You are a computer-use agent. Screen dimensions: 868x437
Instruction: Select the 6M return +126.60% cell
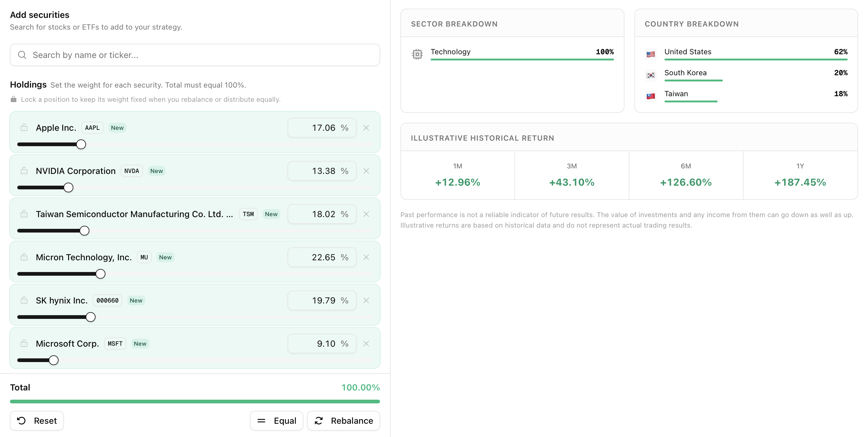click(x=686, y=175)
